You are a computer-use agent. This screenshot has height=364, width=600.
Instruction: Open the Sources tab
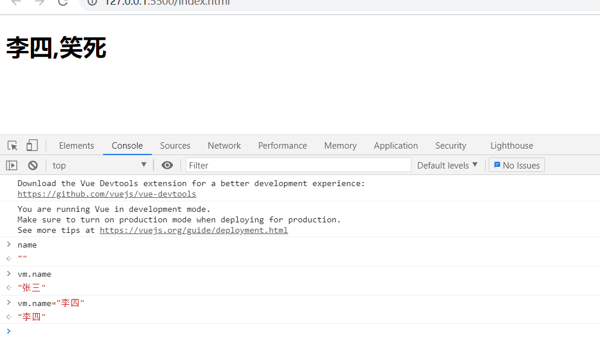pos(175,146)
